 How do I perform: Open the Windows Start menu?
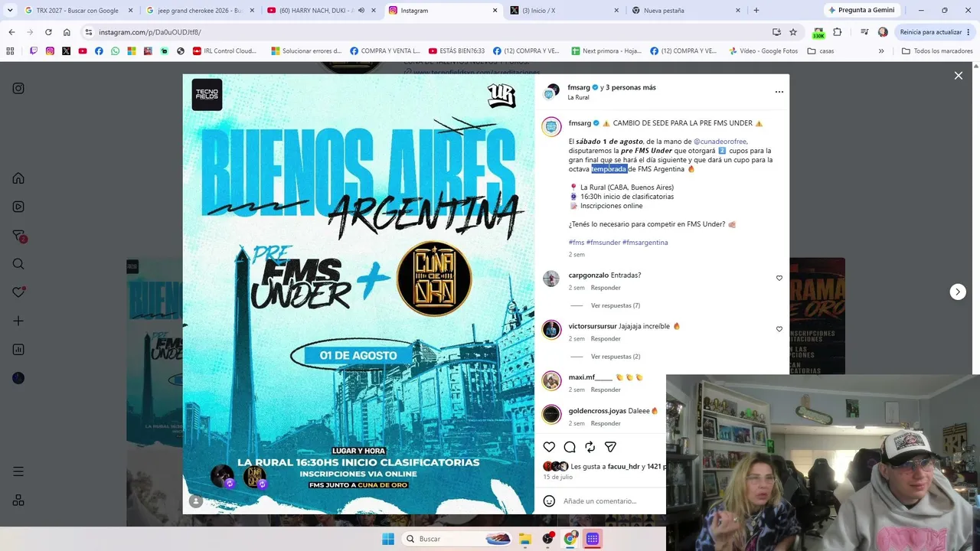pos(388,539)
